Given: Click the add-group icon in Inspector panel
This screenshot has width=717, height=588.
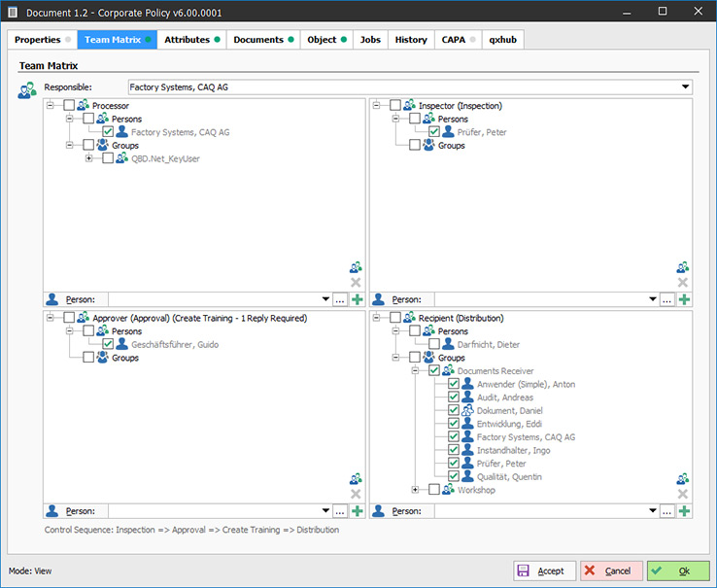Looking at the screenshot, I should pyautogui.click(x=683, y=266).
